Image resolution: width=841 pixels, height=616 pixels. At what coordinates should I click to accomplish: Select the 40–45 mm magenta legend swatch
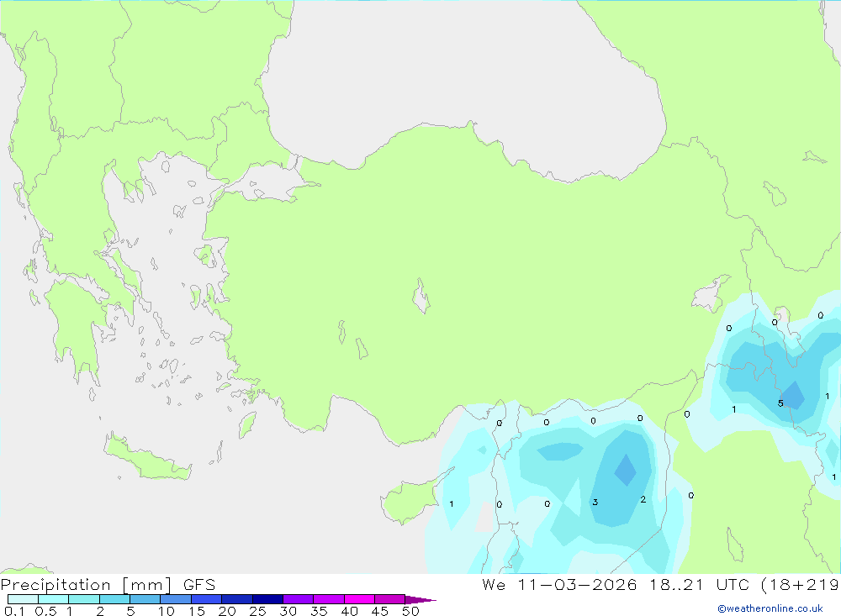point(359,599)
